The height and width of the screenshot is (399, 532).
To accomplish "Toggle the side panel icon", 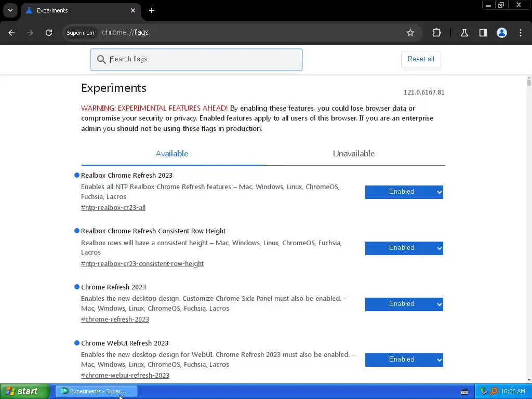I will coord(483,33).
